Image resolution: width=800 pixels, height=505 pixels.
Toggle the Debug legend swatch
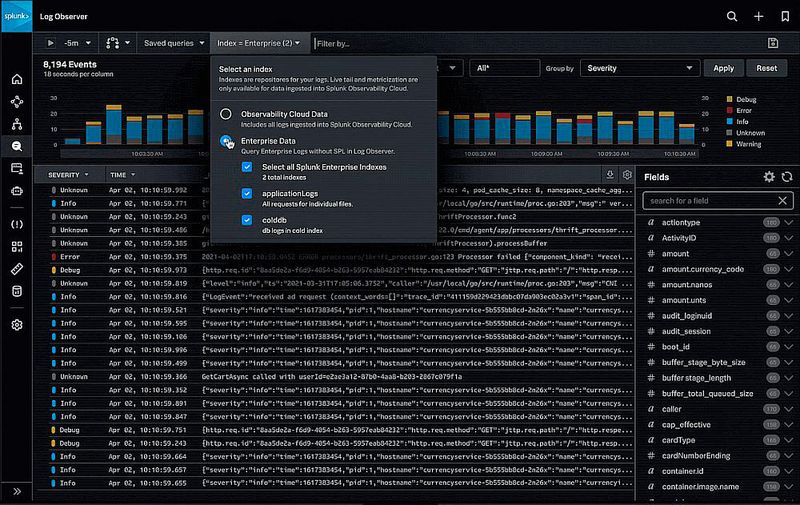point(730,99)
